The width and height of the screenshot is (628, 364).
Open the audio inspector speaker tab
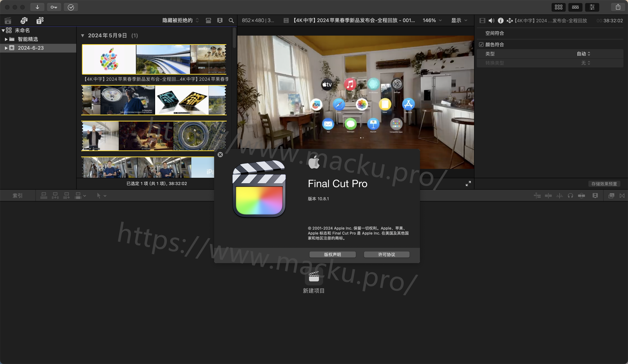[491, 21]
